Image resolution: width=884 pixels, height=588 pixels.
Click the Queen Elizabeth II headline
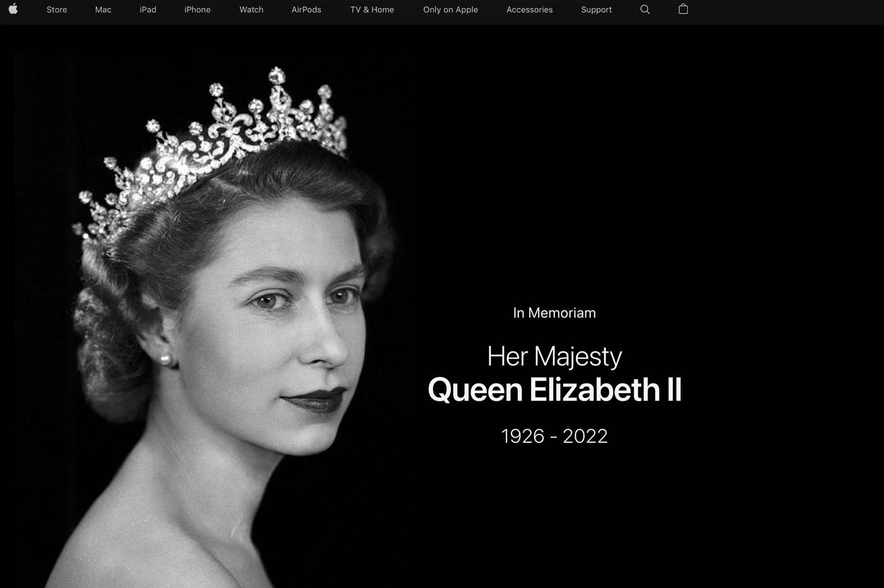pyautogui.click(x=554, y=389)
